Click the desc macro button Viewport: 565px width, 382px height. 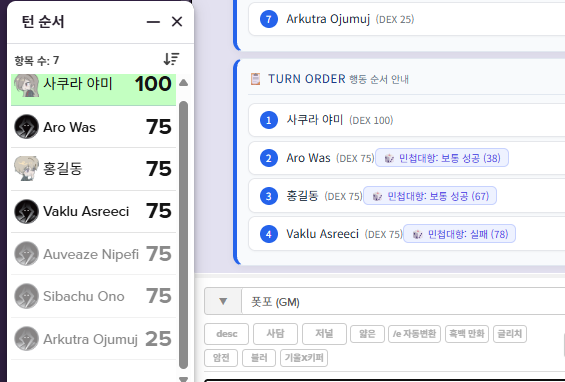(227, 334)
